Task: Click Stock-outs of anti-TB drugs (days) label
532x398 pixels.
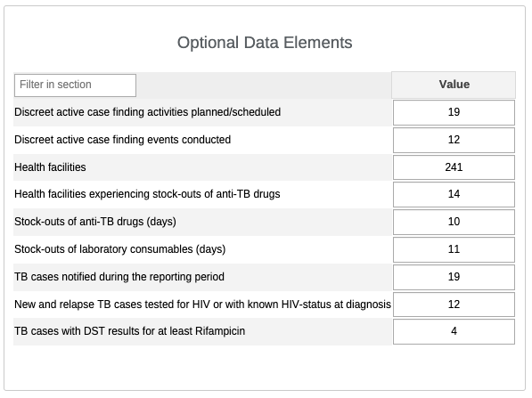Action: pos(95,222)
